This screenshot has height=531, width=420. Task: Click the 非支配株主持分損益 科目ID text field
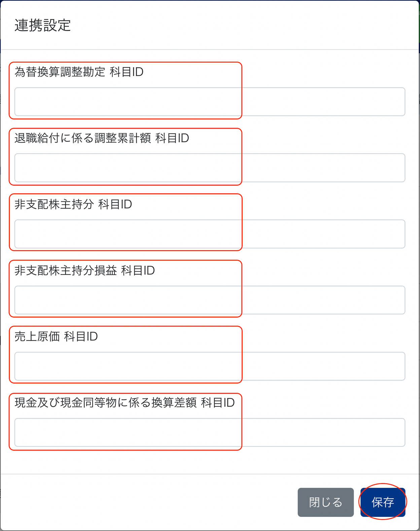(x=209, y=300)
